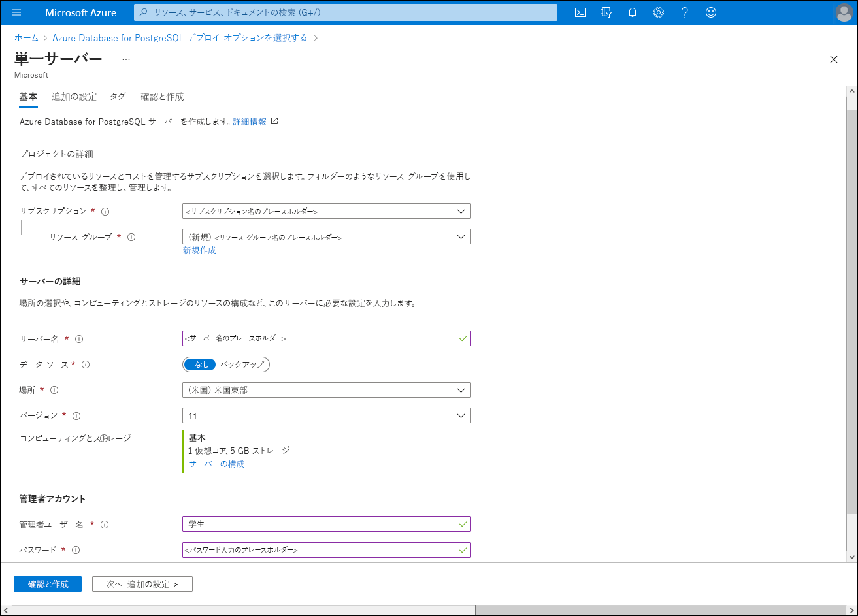Click the vertical scrollbar up arrow
The image size is (858, 616).
[x=852, y=93]
